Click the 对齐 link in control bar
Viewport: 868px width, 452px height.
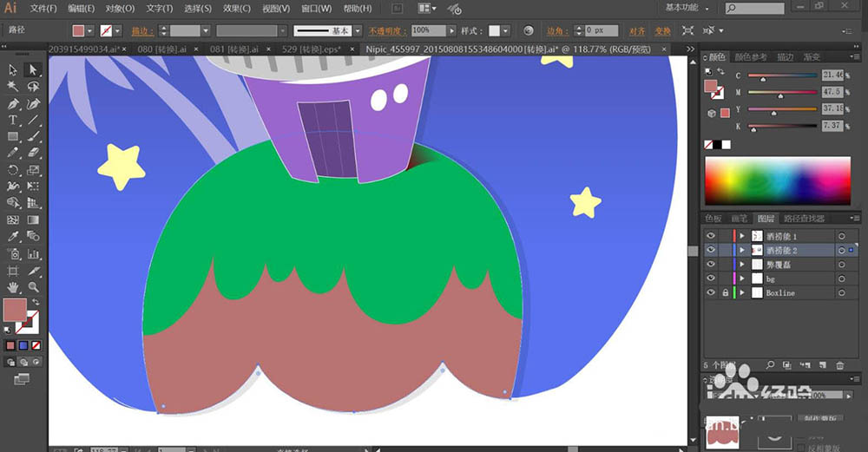click(x=638, y=30)
